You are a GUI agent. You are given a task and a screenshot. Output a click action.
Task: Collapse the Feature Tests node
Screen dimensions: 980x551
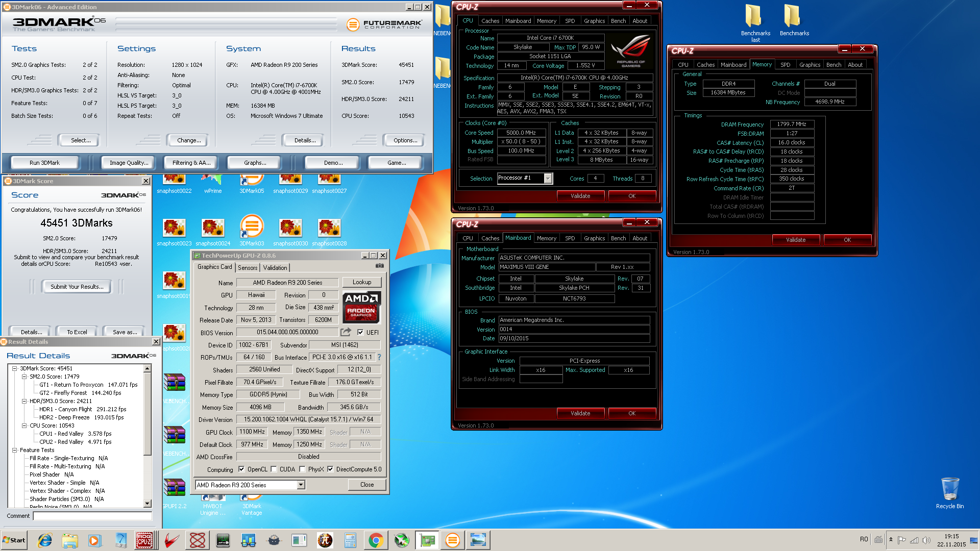click(14, 450)
